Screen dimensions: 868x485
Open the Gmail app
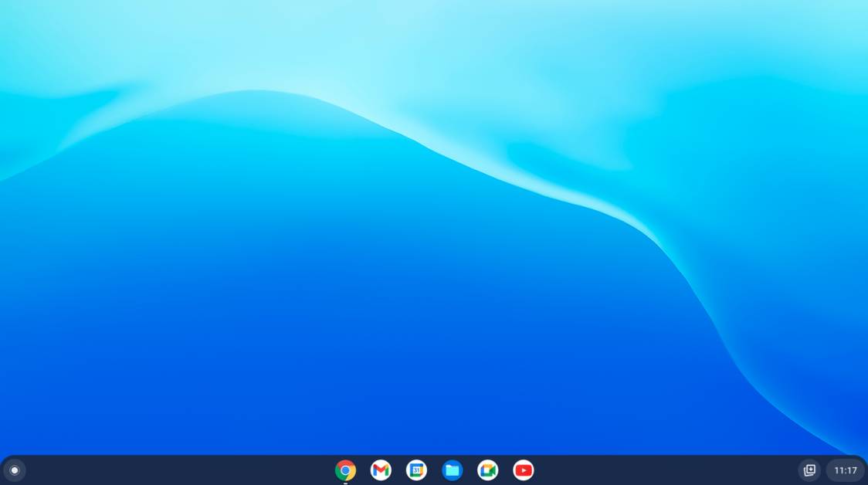coord(381,470)
